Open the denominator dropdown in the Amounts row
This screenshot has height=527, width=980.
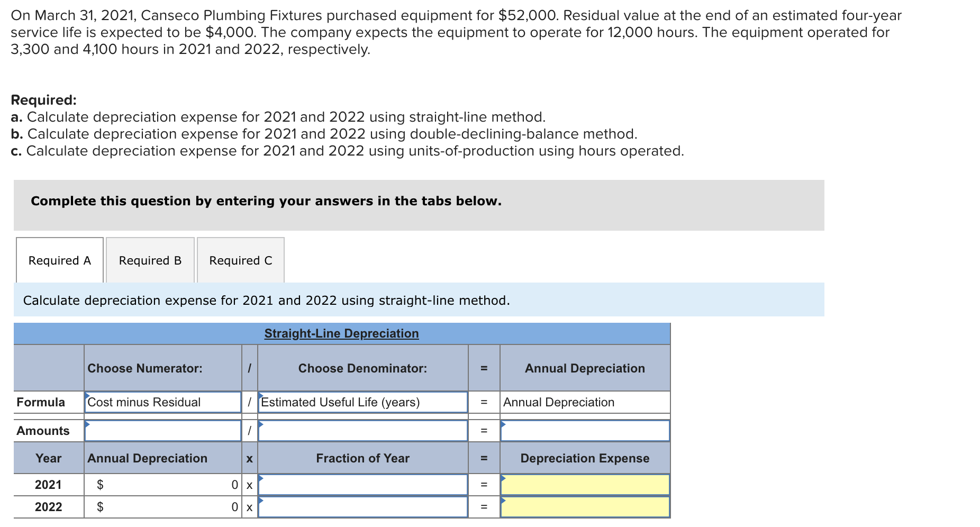click(362, 431)
